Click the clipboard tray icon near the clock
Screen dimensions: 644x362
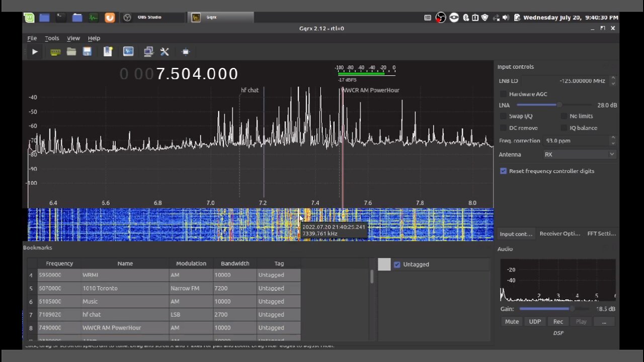pyautogui.click(x=517, y=18)
